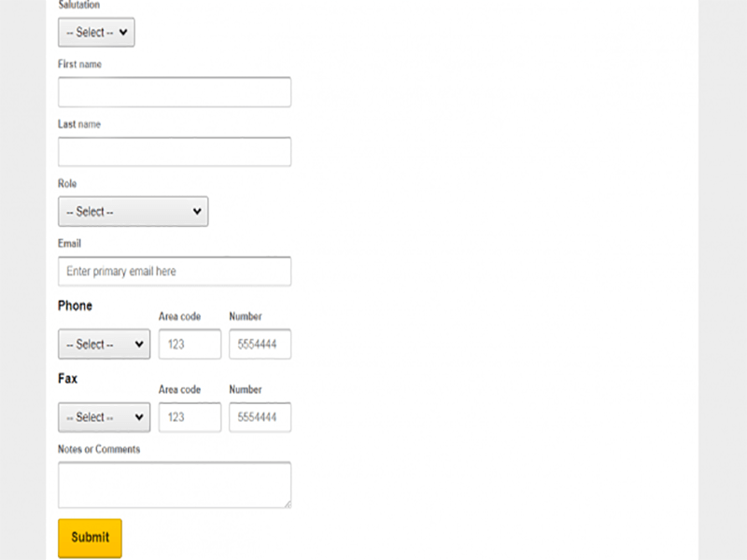Click the First name text field

(x=175, y=92)
